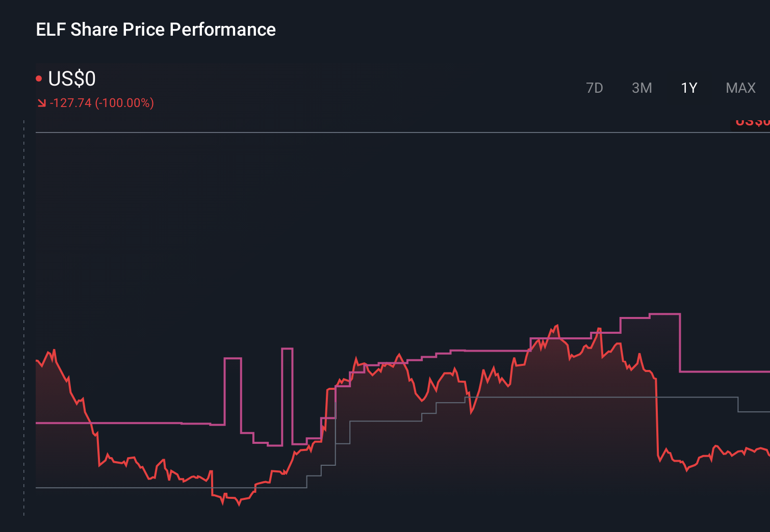Click the red downward-trend arrow icon
The height and width of the screenshot is (532, 770).
[41, 102]
